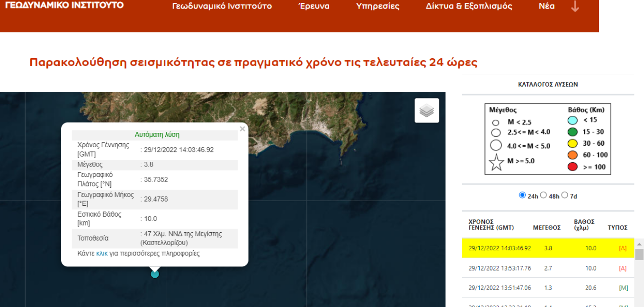Click the red >= 100 depth circle
Image resolution: width=644 pixels, height=307 pixels.
tap(572, 167)
